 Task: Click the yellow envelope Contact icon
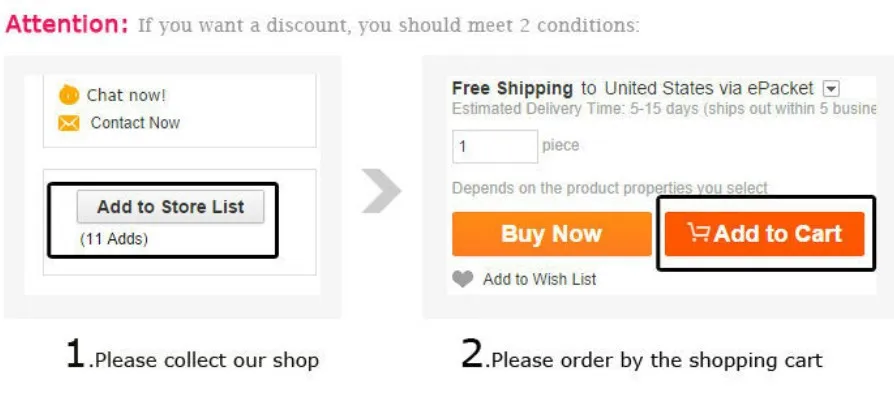click(69, 123)
